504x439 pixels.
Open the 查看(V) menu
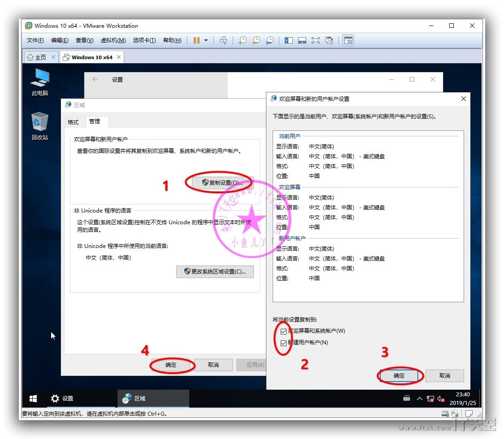tap(85, 40)
